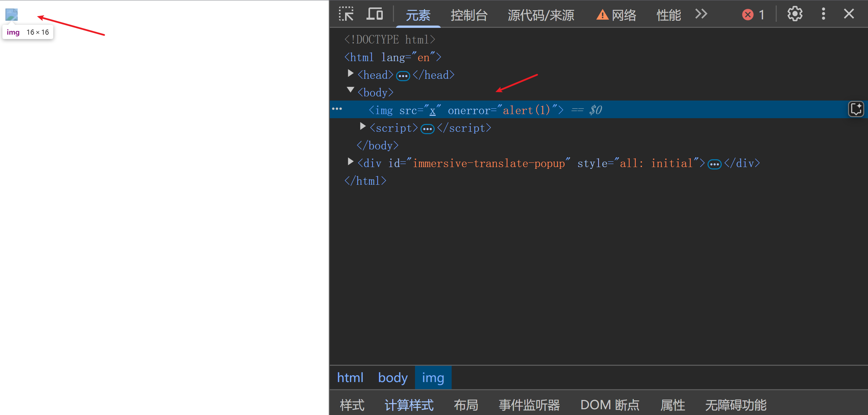The width and height of the screenshot is (868, 415).
Task: Switch to the 控制台 console tab
Action: pyautogui.click(x=469, y=15)
